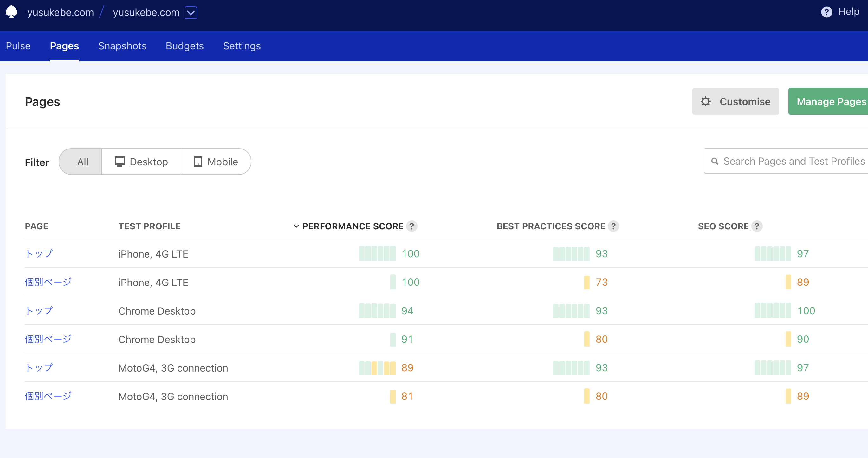
Task: Click magnifier icon in search field
Action: (x=715, y=161)
